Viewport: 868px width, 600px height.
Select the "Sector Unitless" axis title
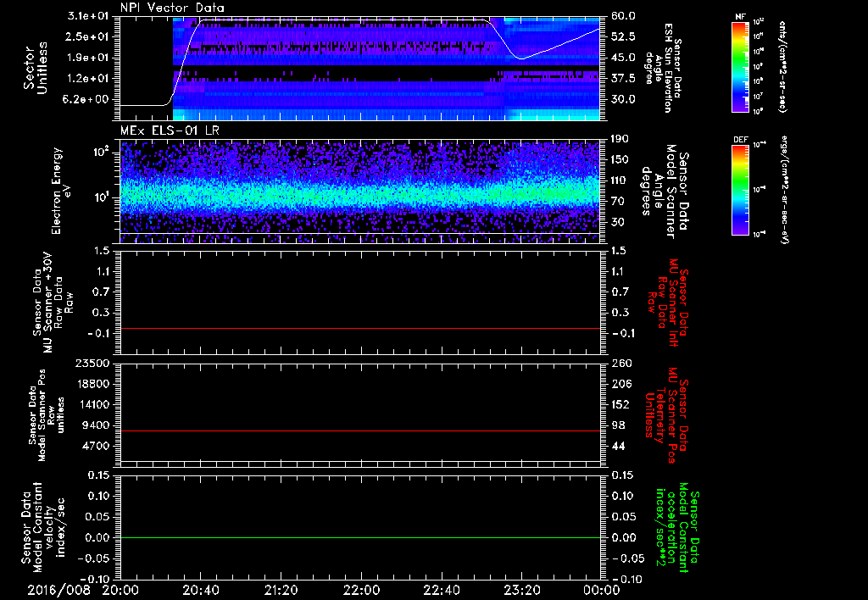point(35,68)
